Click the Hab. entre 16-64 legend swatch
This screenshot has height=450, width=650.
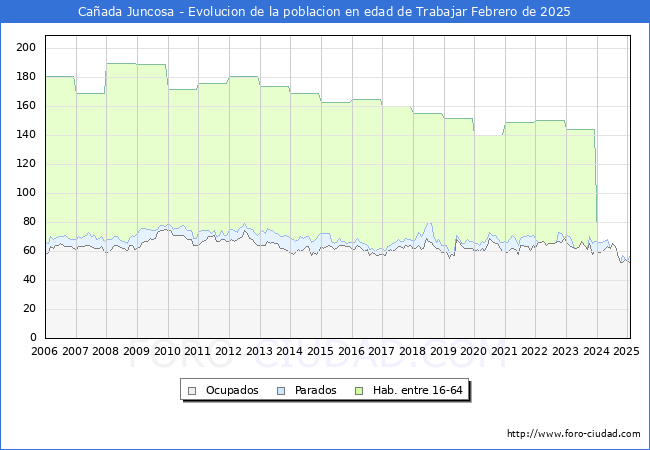coord(359,391)
